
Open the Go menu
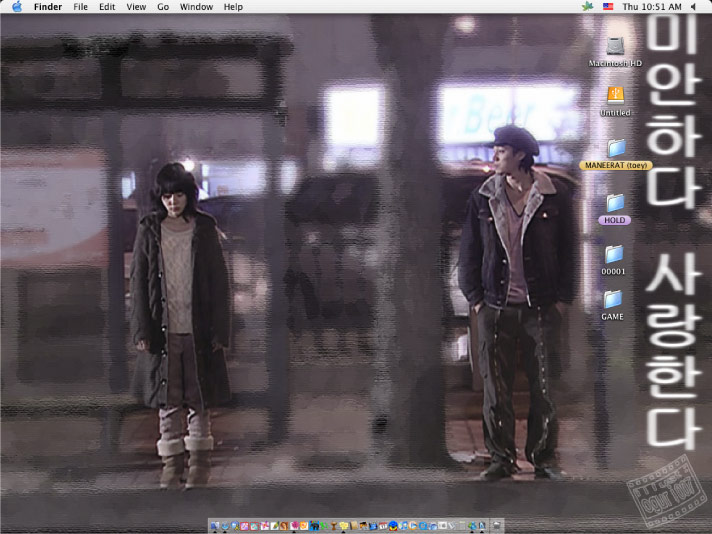coord(163,7)
